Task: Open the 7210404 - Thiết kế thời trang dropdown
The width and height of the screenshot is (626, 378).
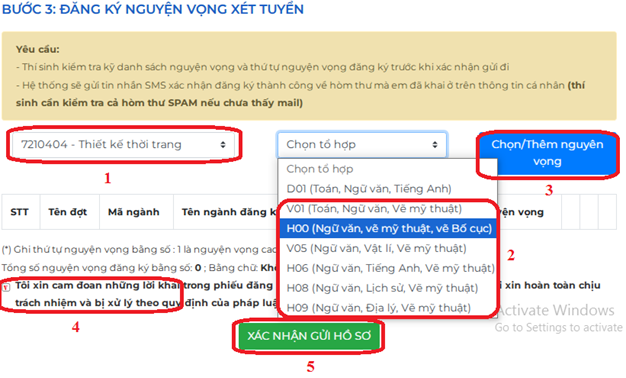Action: 124,144
